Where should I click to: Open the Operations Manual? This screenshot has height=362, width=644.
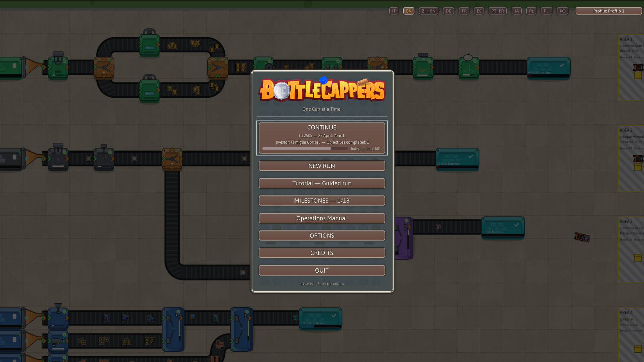[322, 218]
